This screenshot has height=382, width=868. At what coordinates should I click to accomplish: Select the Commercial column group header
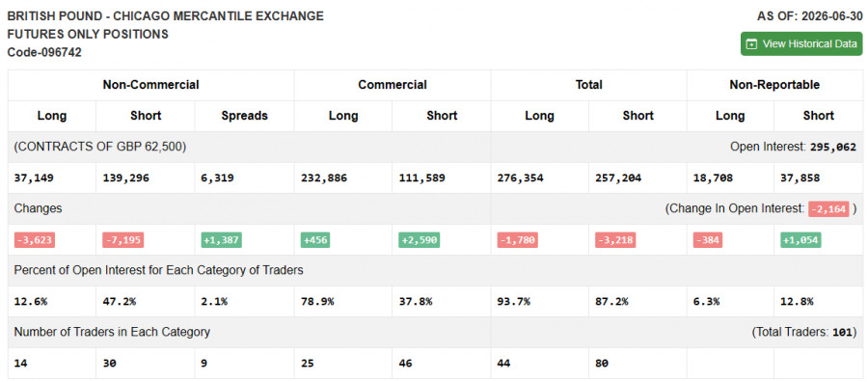pyautogui.click(x=392, y=85)
